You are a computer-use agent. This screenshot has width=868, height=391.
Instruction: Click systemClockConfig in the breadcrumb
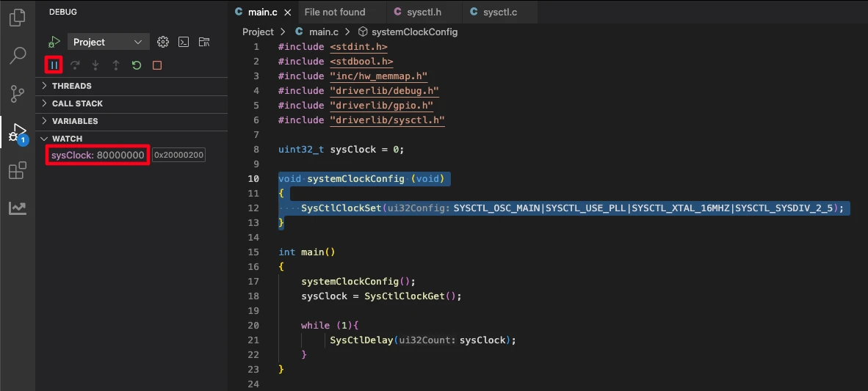coord(414,32)
